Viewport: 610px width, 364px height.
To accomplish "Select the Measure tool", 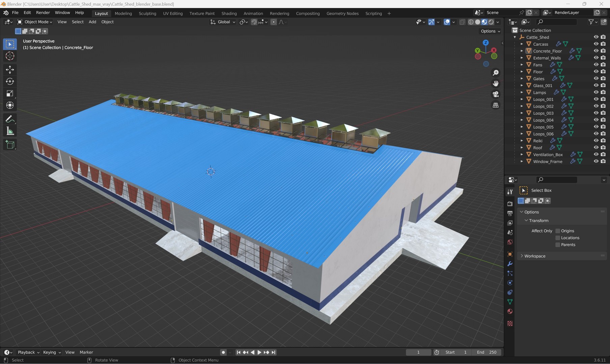I will 10,131.
